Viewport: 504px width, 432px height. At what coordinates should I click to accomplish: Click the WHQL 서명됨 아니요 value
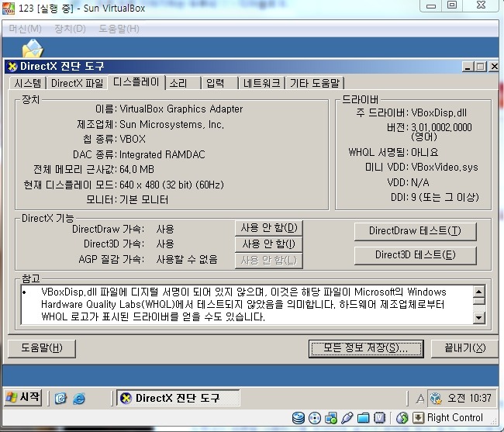pyautogui.click(x=425, y=152)
